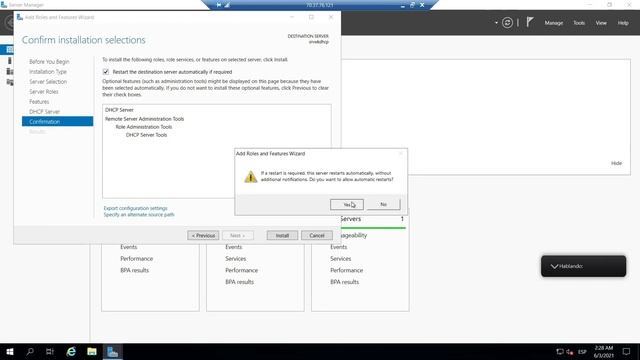
Task: Click the DHCP Server entry in list
Action: pyautogui.click(x=119, y=110)
